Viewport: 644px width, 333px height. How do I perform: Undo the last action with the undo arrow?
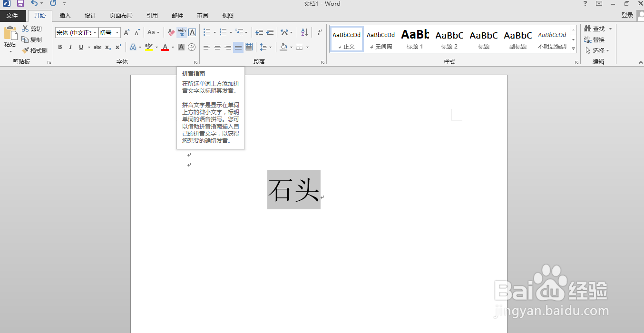coord(34,3)
